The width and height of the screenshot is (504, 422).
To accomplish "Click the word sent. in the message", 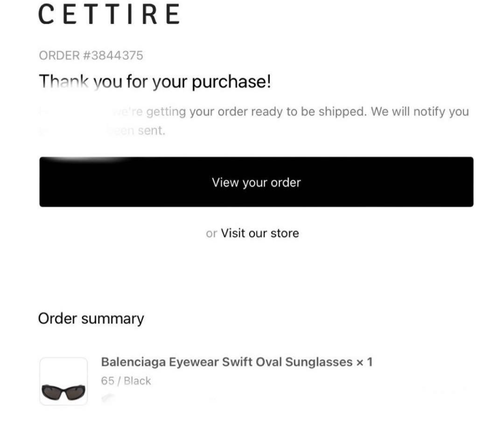I will coord(151,131).
